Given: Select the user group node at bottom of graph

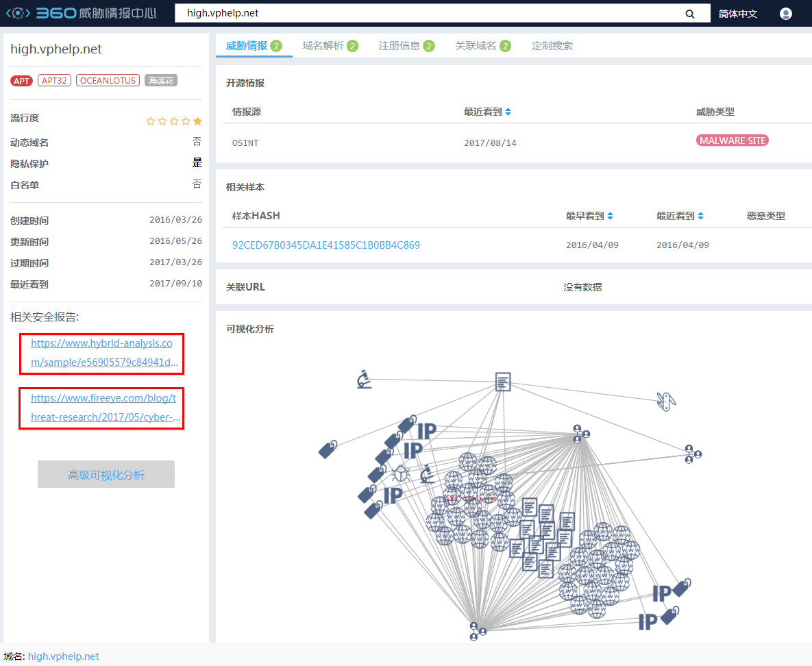Looking at the screenshot, I should coord(477,630).
